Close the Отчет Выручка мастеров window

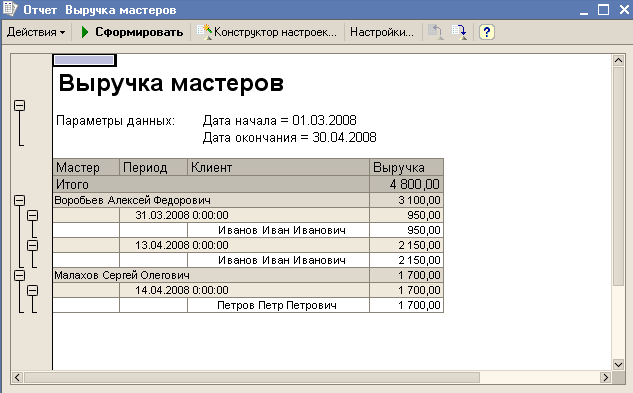624,9
